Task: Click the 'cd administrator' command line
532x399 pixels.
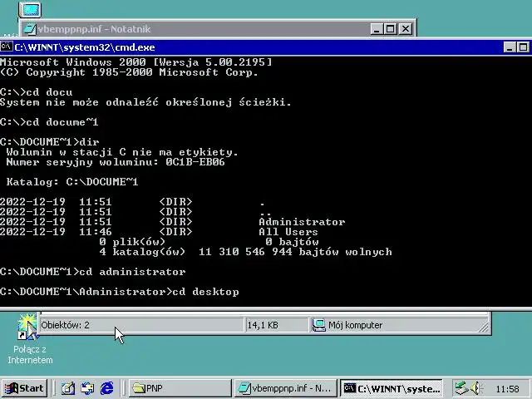Action: click(x=92, y=272)
